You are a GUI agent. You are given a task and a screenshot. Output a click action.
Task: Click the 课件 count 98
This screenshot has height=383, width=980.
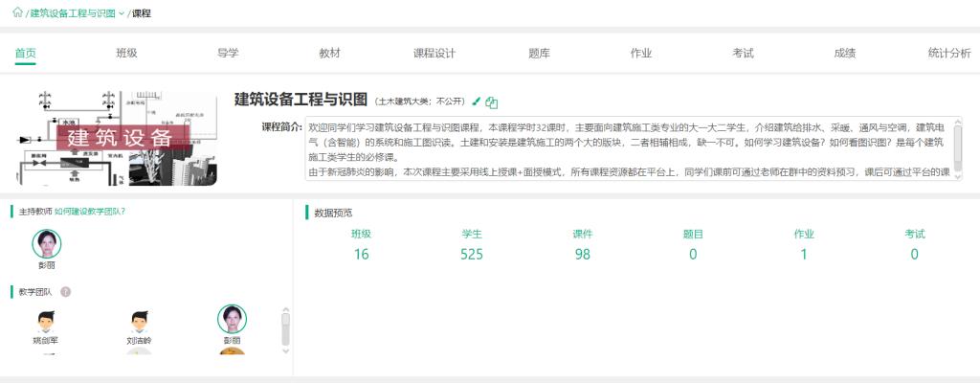point(582,254)
